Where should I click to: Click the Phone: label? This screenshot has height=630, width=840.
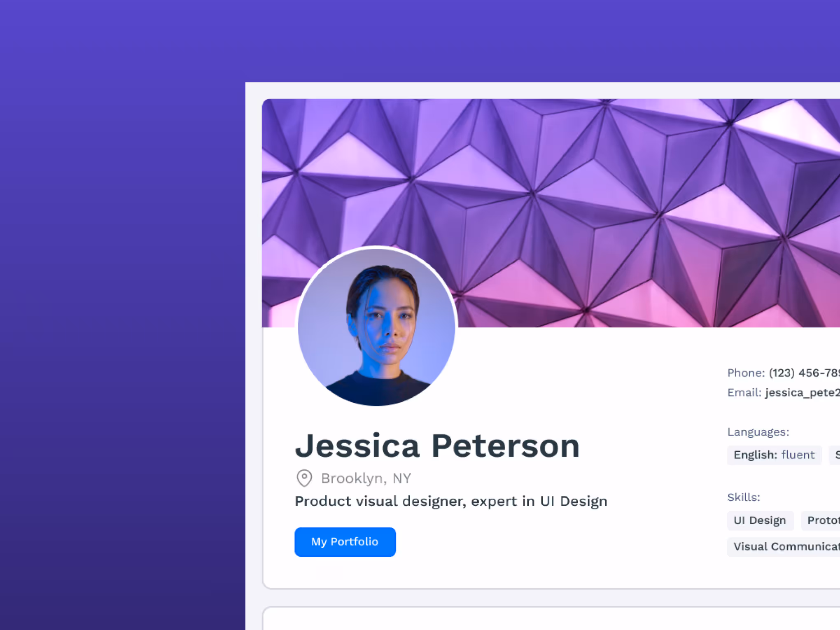click(746, 373)
